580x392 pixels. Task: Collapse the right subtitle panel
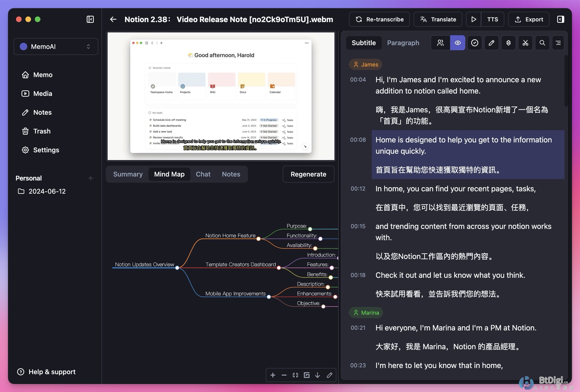point(560,19)
